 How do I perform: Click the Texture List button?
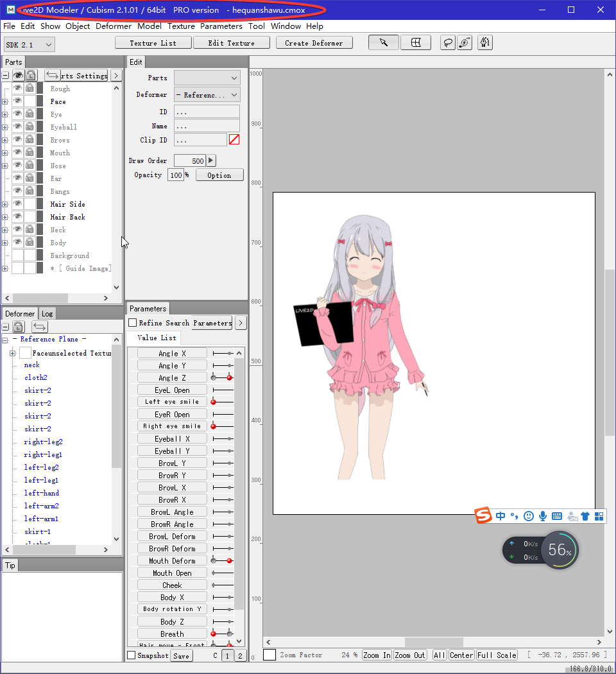(x=153, y=43)
